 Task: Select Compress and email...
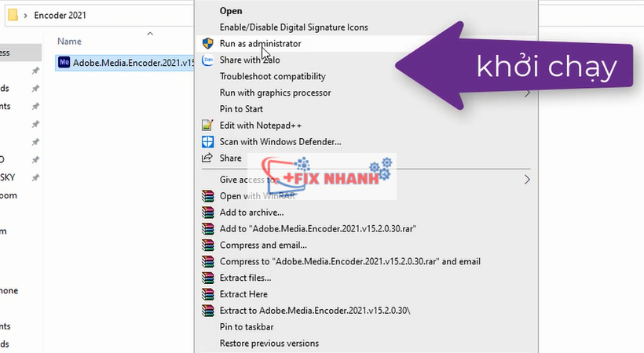263,245
